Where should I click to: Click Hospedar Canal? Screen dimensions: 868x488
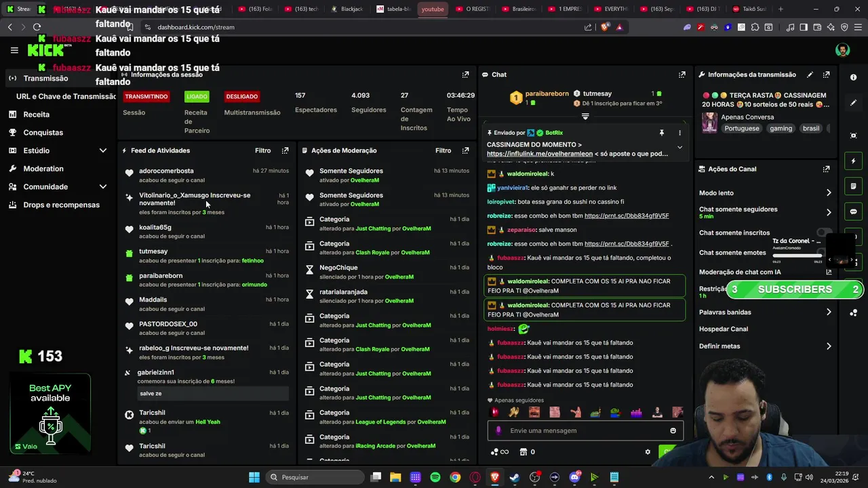coord(724,329)
